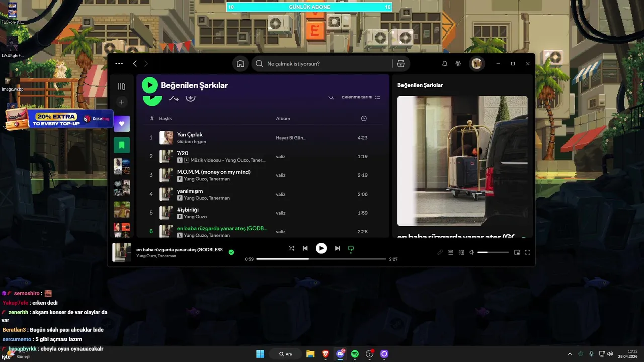This screenshot has height=362, width=644.
Task: Adjust the volume slider
Action: 493,252
